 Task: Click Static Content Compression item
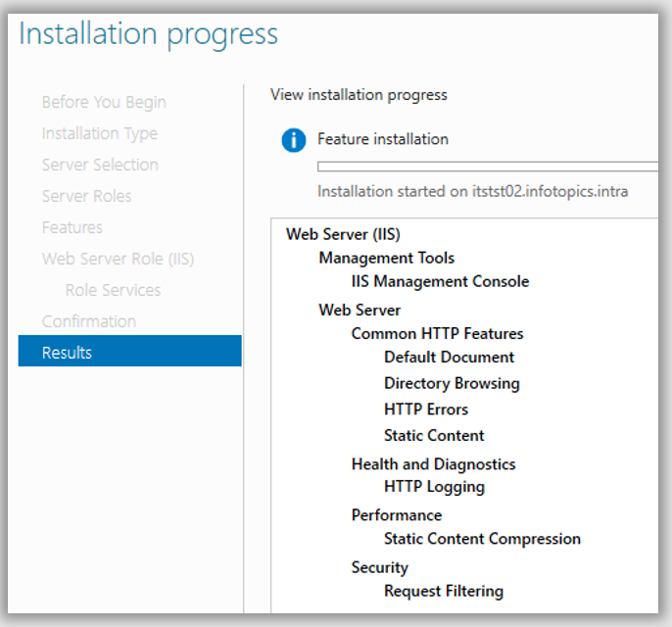(x=482, y=539)
